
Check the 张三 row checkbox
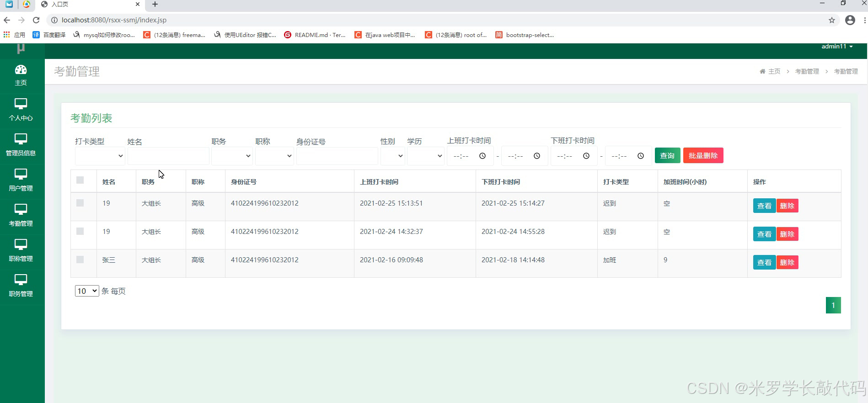tap(80, 260)
